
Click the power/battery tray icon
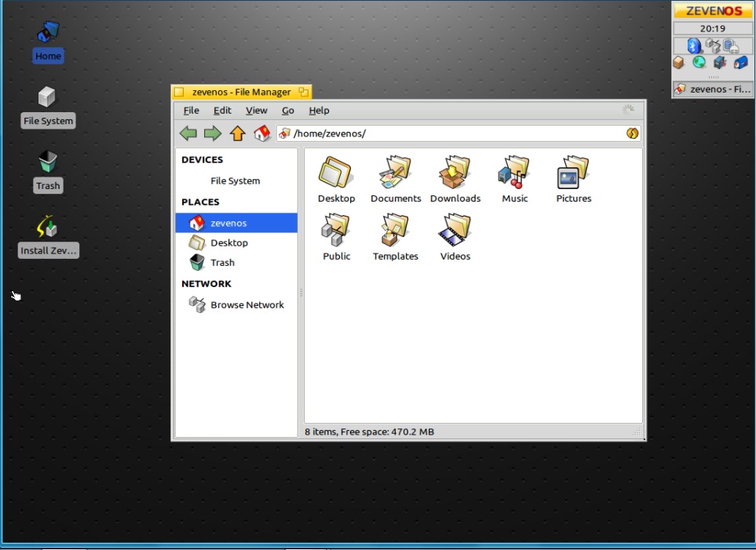pos(731,46)
